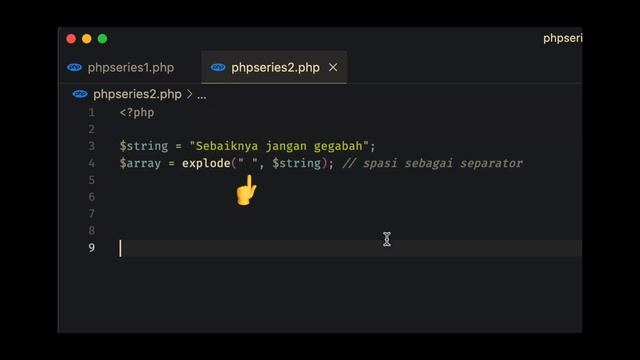Click the green maximize window button

point(102,39)
